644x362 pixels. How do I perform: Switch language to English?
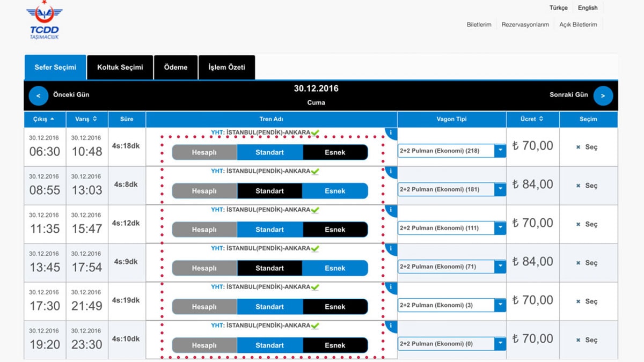[587, 8]
